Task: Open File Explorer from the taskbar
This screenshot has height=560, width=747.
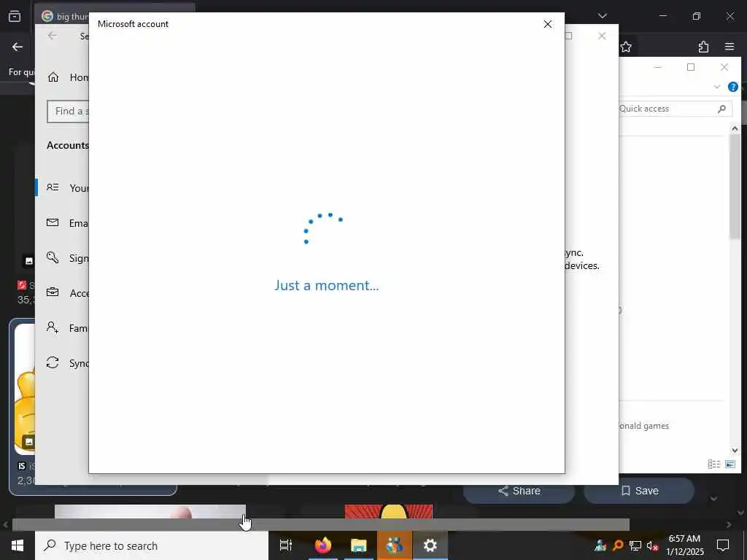Action: [x=359, y=545]
